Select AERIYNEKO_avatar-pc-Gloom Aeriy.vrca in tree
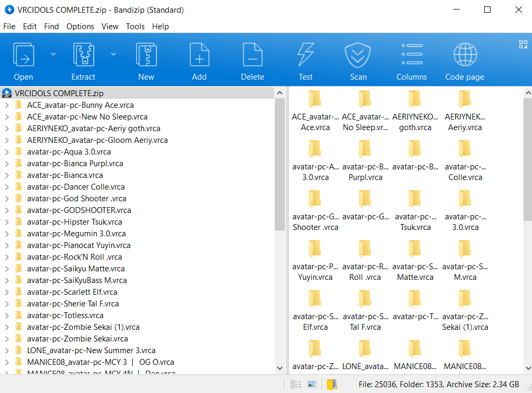532x393 pixels. click(x=97, y=140)
